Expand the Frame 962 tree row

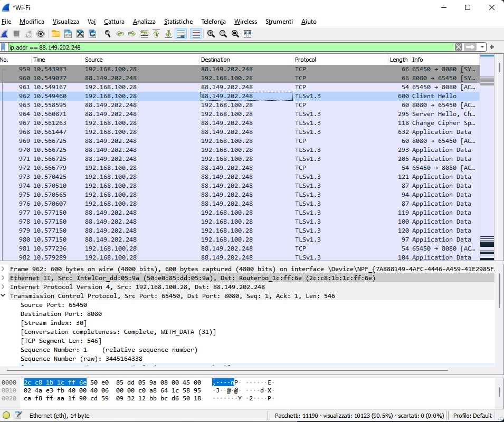tap(4, 269)
